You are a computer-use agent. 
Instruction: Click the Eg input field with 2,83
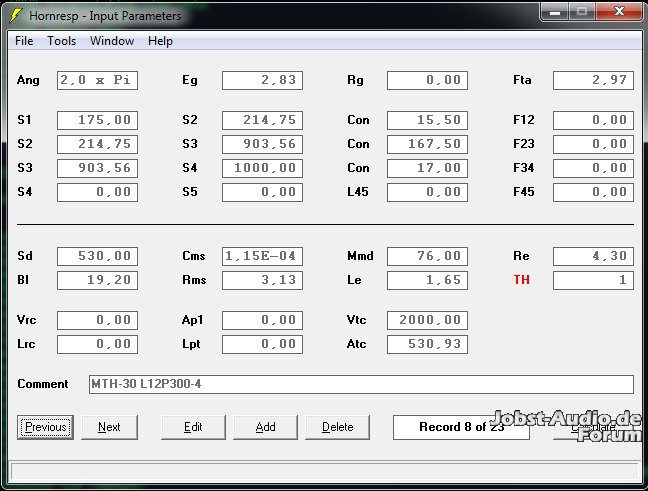click(x=262, y=80)
